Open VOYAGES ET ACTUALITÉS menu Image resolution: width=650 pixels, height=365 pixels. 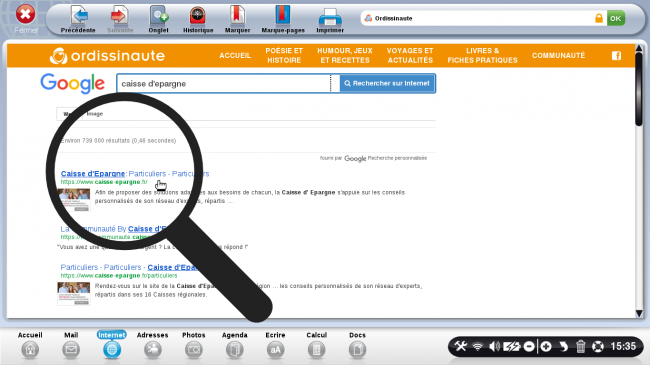tap(410, 56)
